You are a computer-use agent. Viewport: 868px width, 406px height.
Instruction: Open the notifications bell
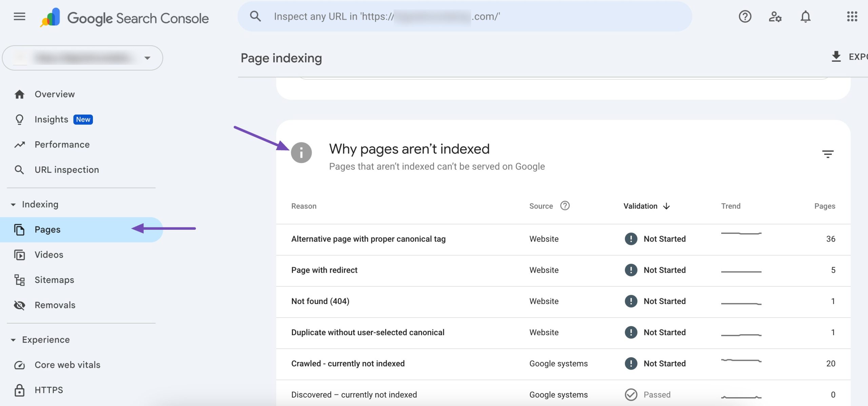point(805,16)
